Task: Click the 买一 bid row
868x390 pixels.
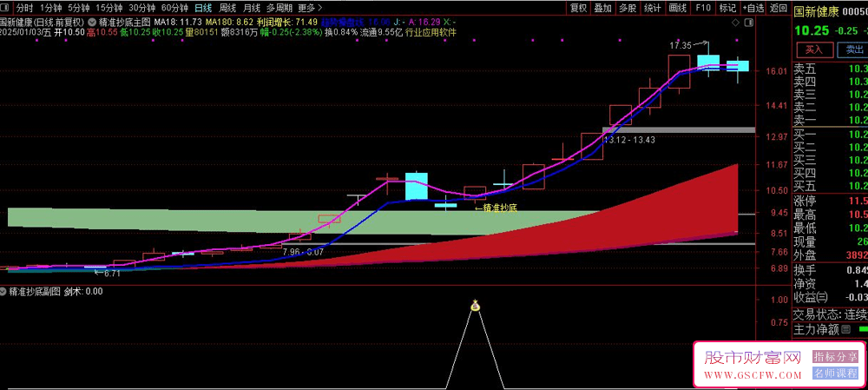Action: (x=831, y=135)
